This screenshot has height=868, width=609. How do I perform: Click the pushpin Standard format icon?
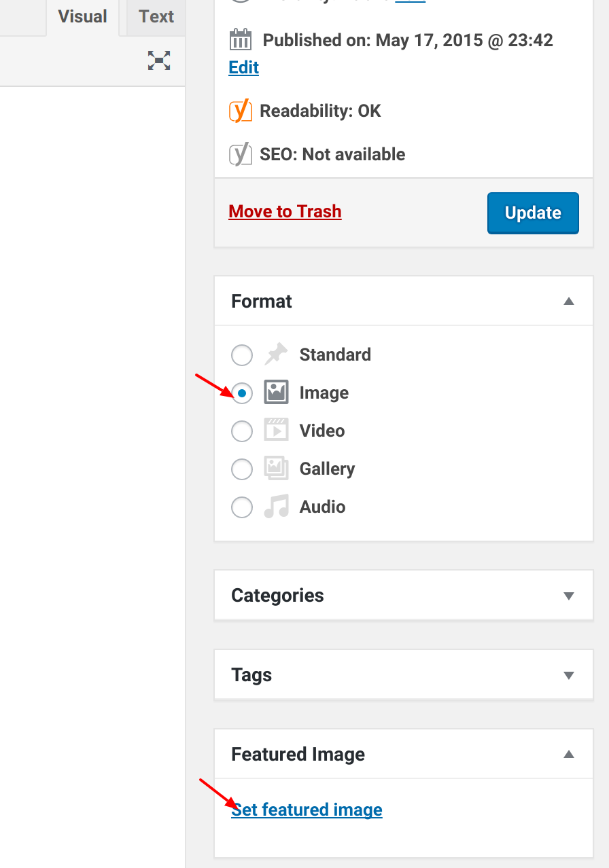[276, 355]
